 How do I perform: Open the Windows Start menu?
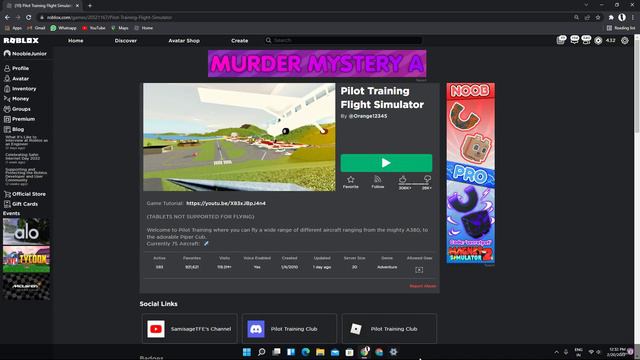pyautogui.click(x=247, y=352)
